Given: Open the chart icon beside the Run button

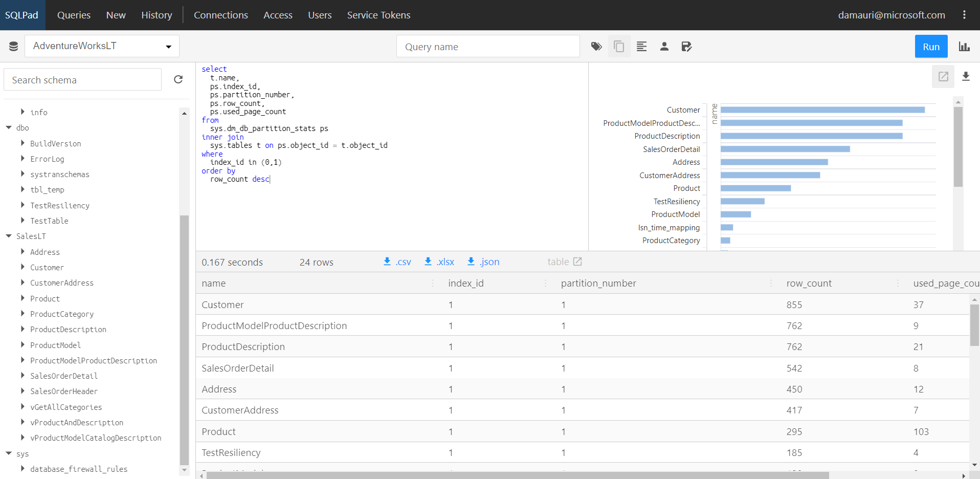Looking at the screenshot, I should pos(964,46).
